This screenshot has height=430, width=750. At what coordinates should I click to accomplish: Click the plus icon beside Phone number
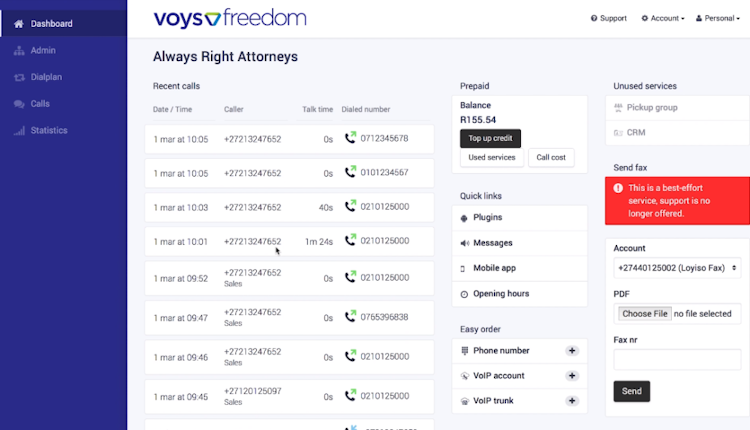click(x=572, y=351)
